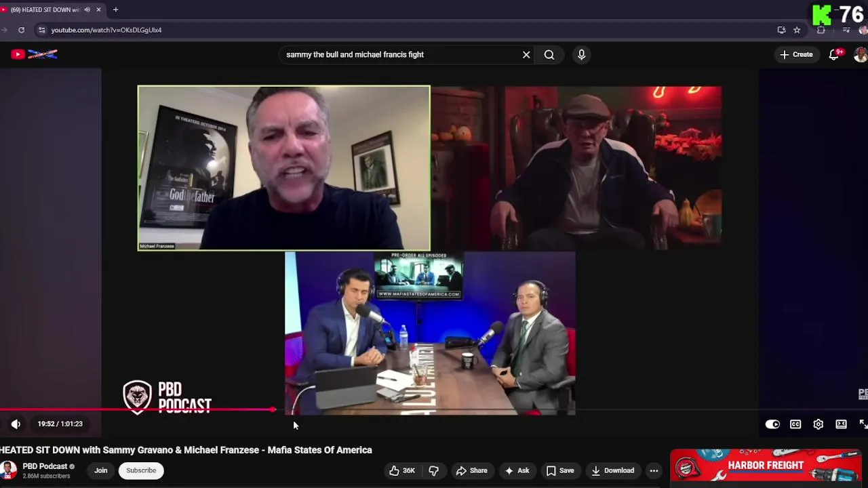The height and width of the screenshot is (488, 868).
Task: Mute the tab audio speaker icon
Action: click(87, 9)
